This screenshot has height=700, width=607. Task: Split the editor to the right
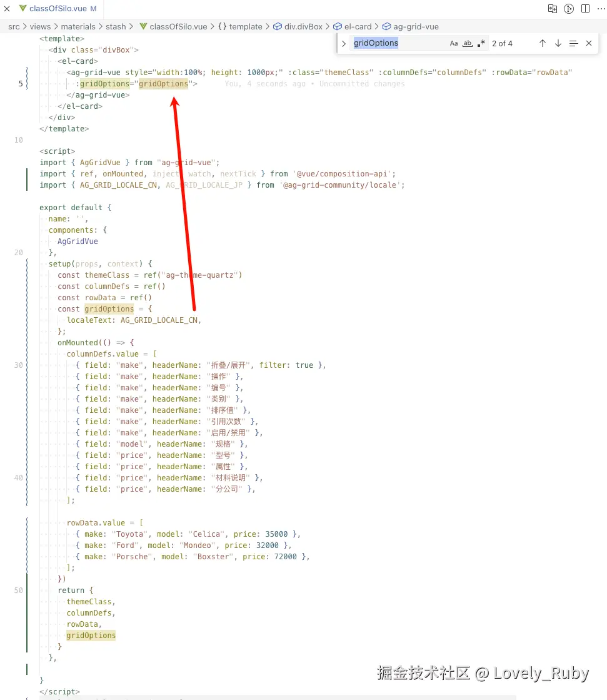[586, 9]
